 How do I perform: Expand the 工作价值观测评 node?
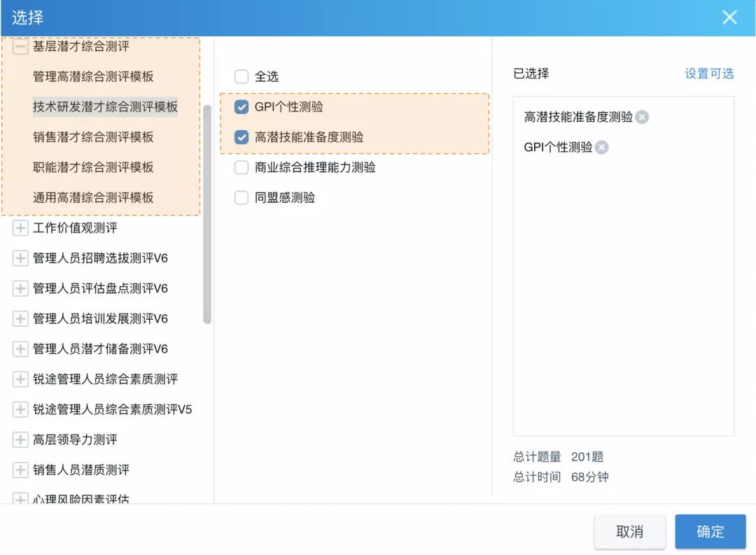point(20,228)
